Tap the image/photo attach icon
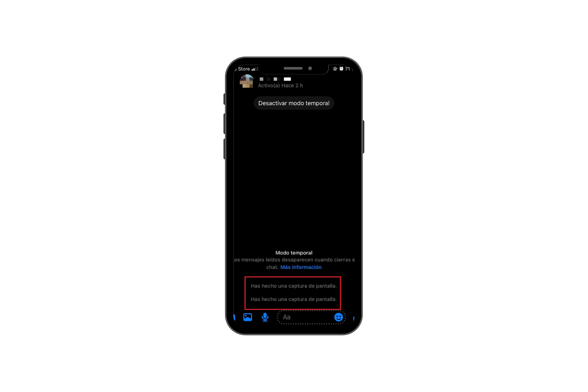This screenshot has height=392, width=588. point(248,317)
